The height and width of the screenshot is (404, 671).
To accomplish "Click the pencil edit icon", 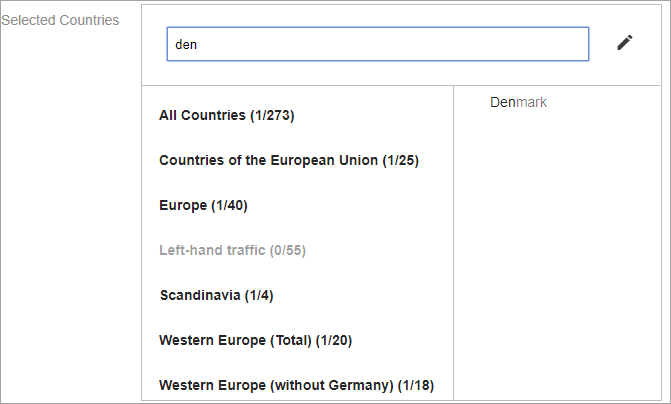I will (x=625, y=42).
